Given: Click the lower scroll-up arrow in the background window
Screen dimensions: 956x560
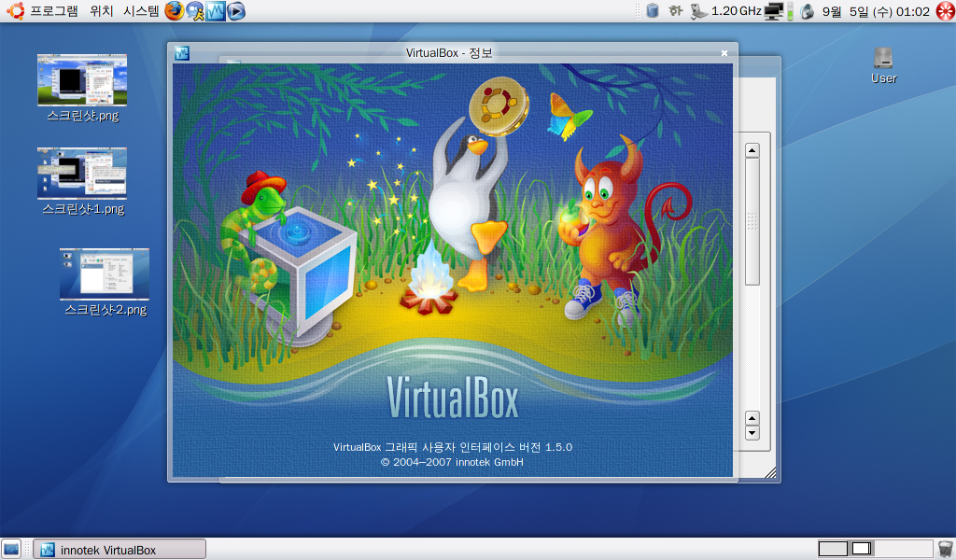Looking at the screenshot, I should pos(752,418).
